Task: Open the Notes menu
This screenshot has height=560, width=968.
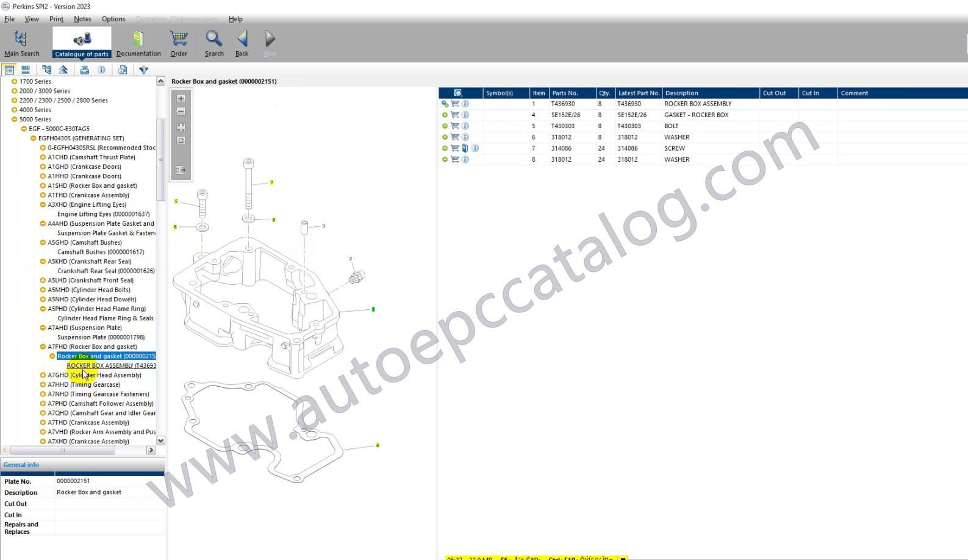Action: click(x=82, y=19)
